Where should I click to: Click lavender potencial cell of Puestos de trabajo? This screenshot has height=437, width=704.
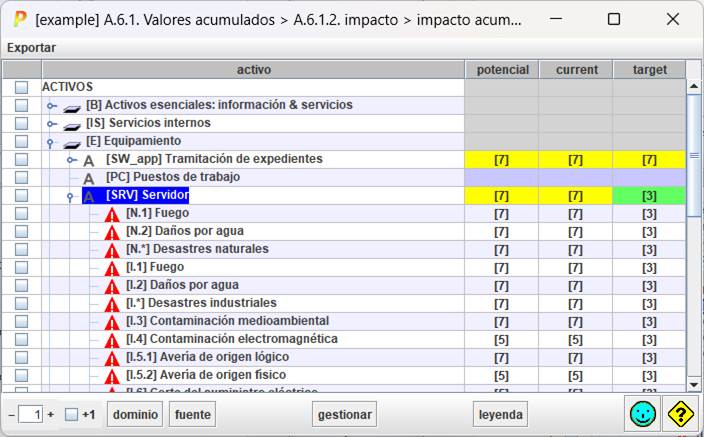[502, 177]
